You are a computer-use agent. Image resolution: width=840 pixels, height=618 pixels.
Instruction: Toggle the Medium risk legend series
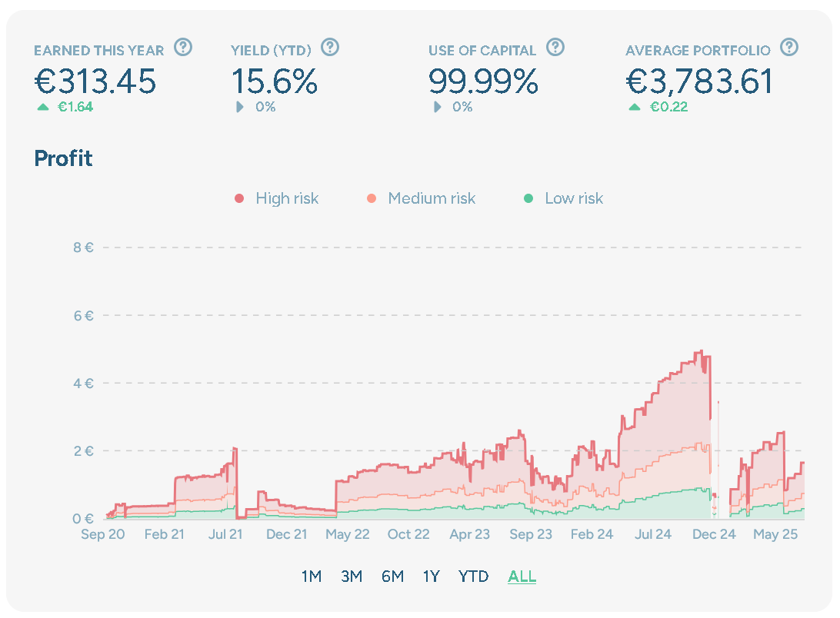pyautogui.click(x=421, y=198)
